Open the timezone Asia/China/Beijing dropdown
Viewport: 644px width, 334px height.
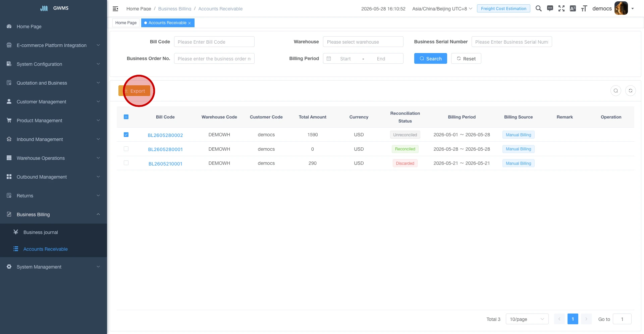442,9
